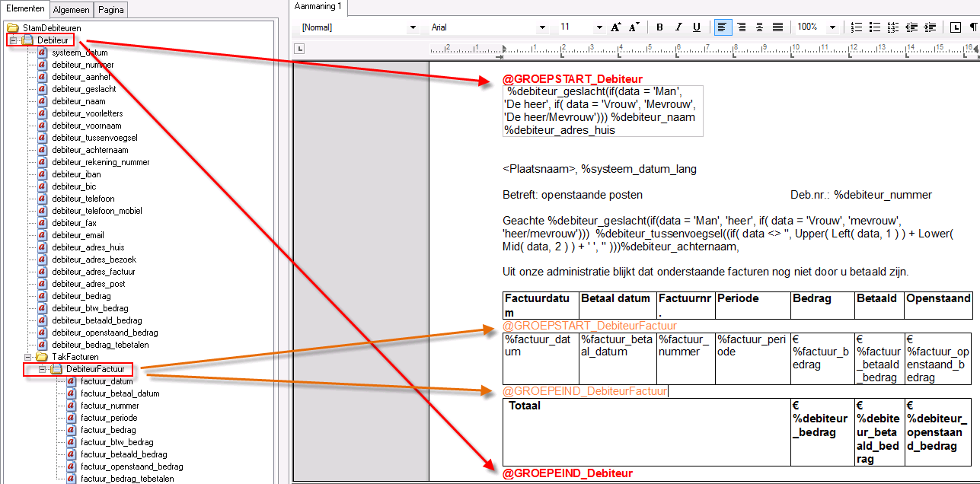Switch to the Algemeen tab
Image resolution: width=980 pixels, height=484 pixels.
(x=72, y=10)
